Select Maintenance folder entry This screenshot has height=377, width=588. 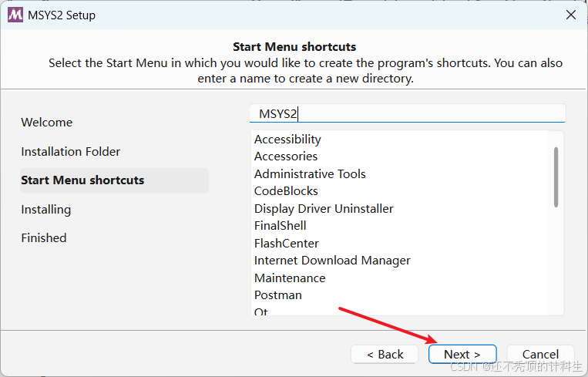[399, 278]
